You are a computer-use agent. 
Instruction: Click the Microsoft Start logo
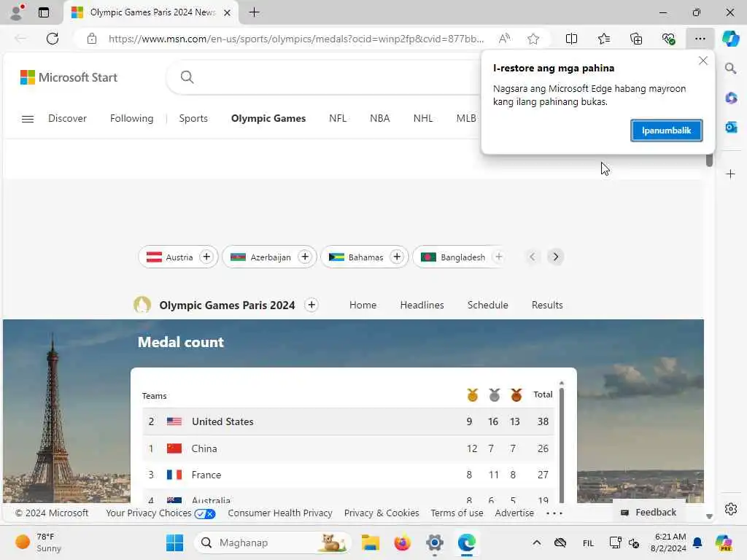(x=69, y=77)
